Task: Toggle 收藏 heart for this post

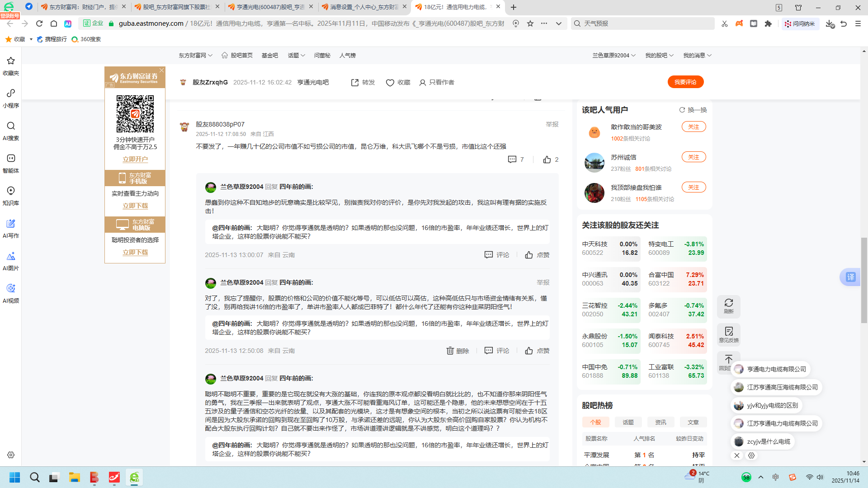Action: [x=390, y=82]
